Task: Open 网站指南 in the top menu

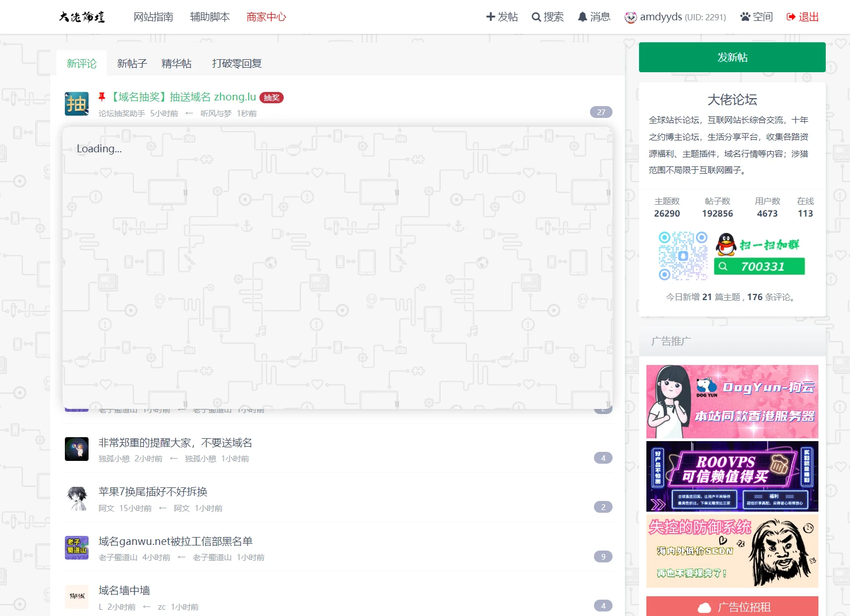Action: tap(153, 17)
